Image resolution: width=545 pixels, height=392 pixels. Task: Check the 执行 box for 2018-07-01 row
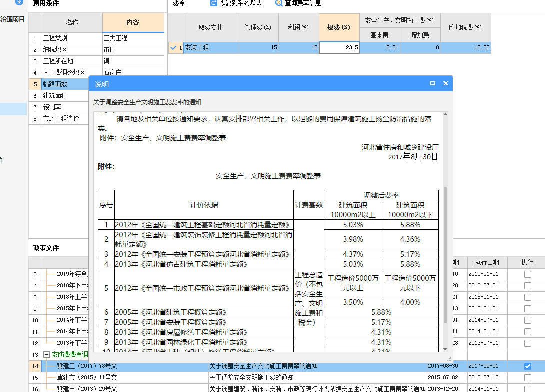pos(528,285)
